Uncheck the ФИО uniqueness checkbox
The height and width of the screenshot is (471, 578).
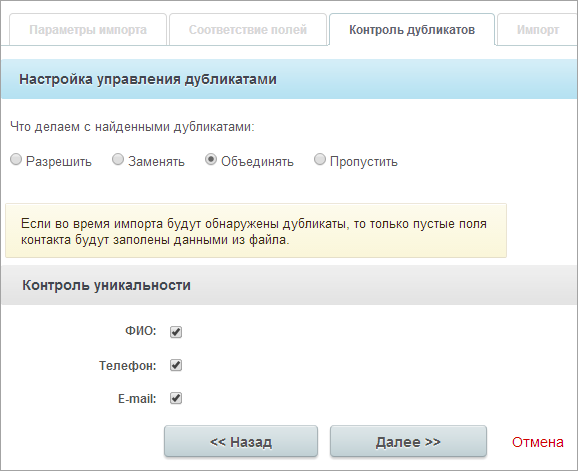(176, 332)
